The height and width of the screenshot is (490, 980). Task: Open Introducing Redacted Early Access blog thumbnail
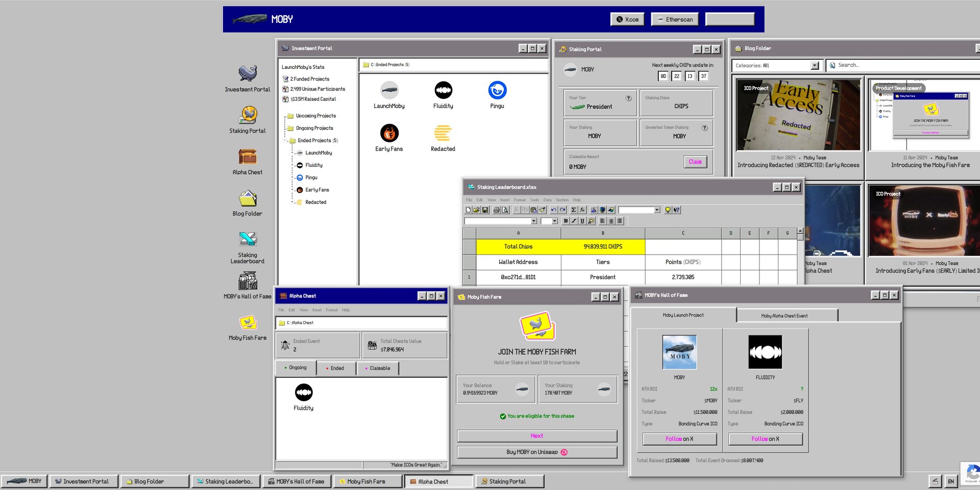pyautogui.click(x=798, y=115)
